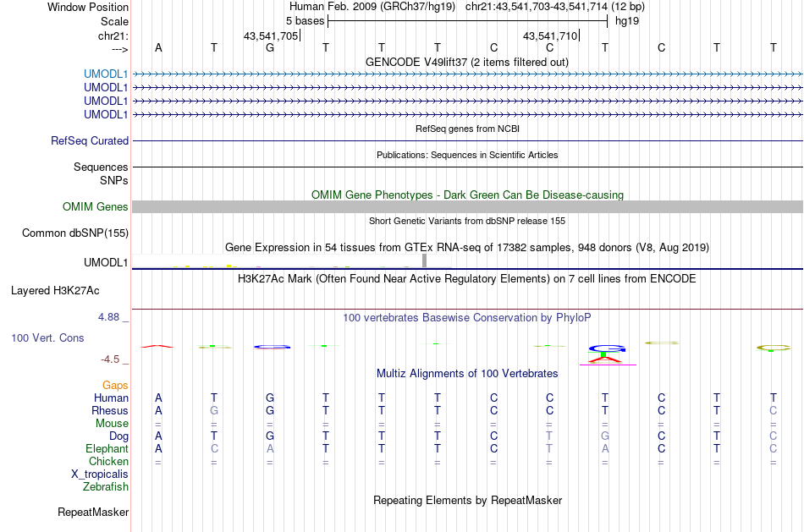Click the chr21:43,541,703-43,541,714 position title
Screen dimensions: 804x532
point(537,7)
